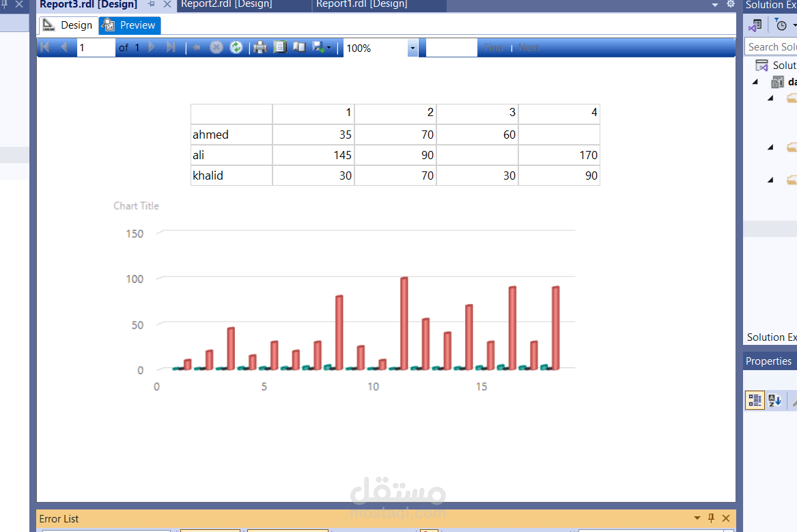The image size is (797, 532).
Task: Collapse the third folder node arrow
Action: click(770, 180)
